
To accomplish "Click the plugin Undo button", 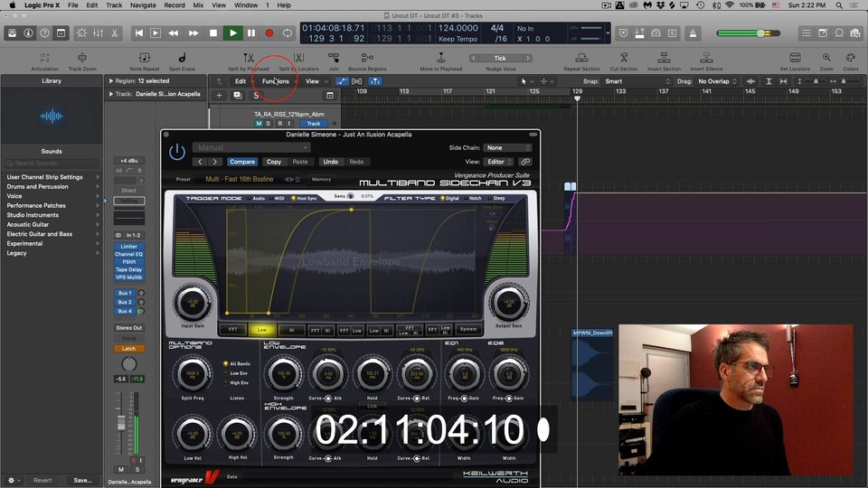I will [x=331, y=162].
